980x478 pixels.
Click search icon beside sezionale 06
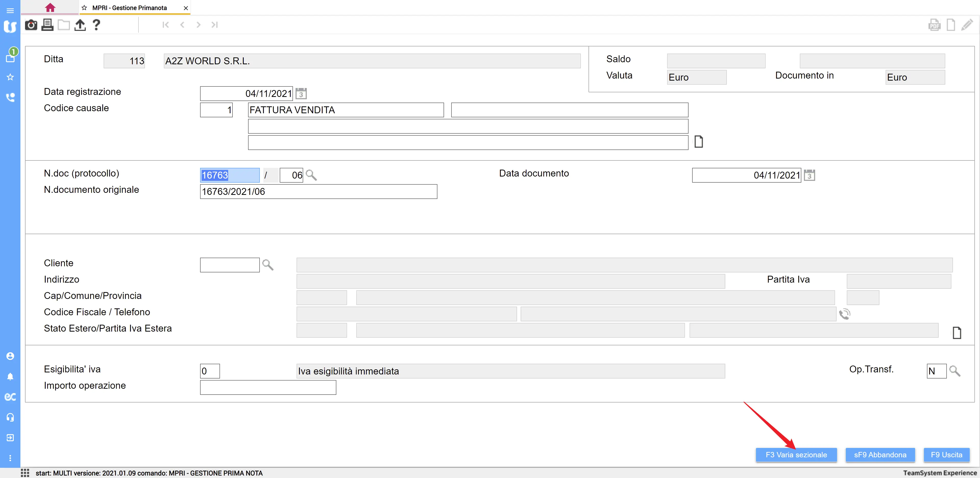[x=311, y=175]
